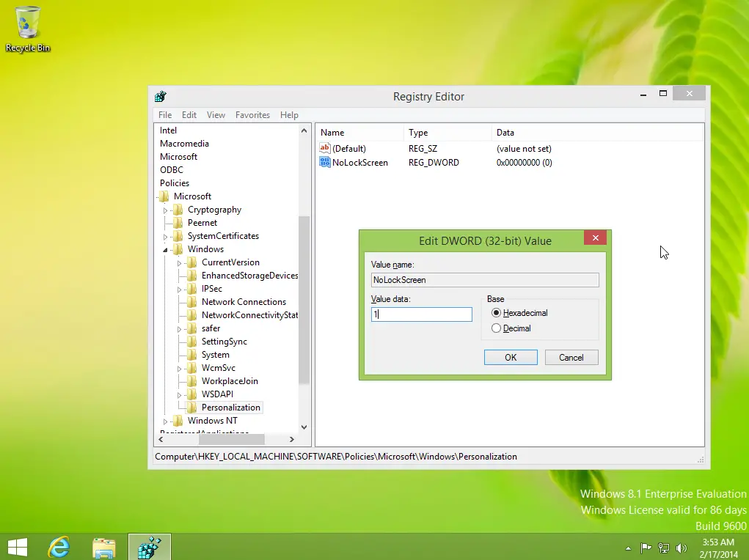Select the Hexadecimal base radio button
Viewport: 749px width, 560px height.
click(497, 313)
